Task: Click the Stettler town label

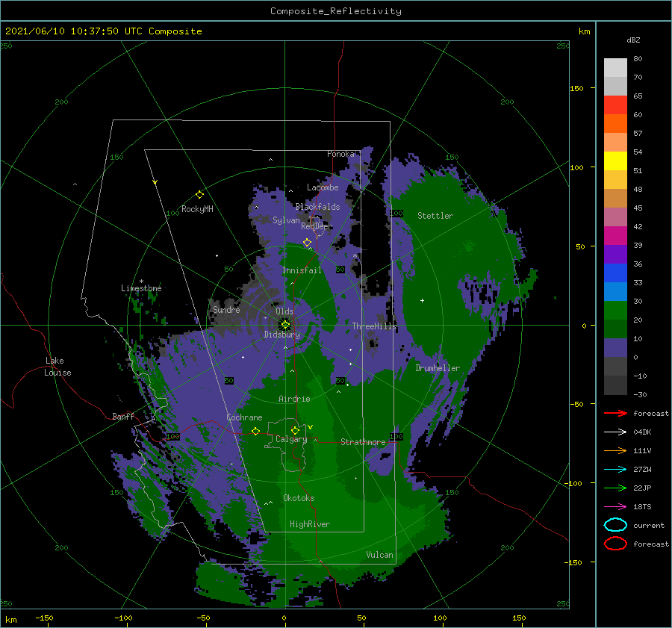Action: 435,216
